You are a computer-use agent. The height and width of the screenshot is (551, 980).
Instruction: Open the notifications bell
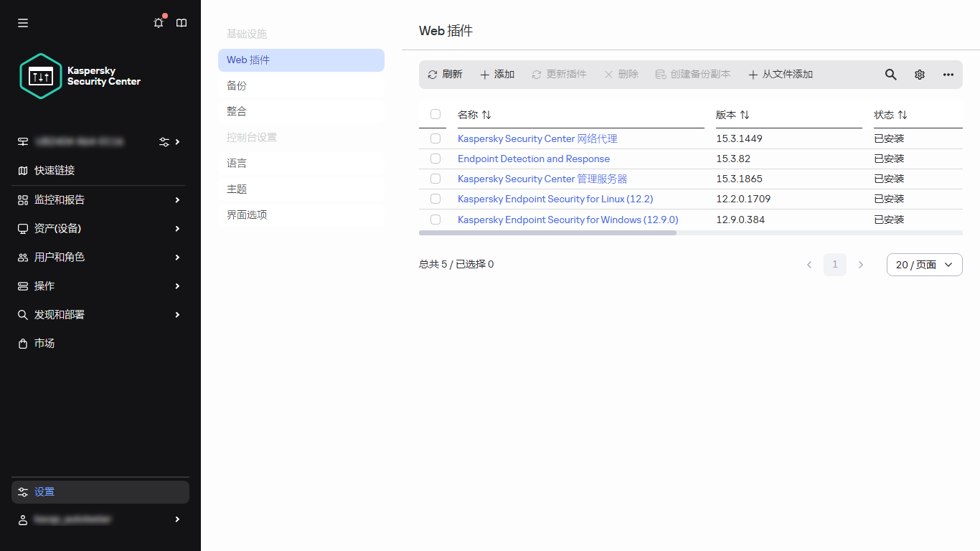(158, 22)
